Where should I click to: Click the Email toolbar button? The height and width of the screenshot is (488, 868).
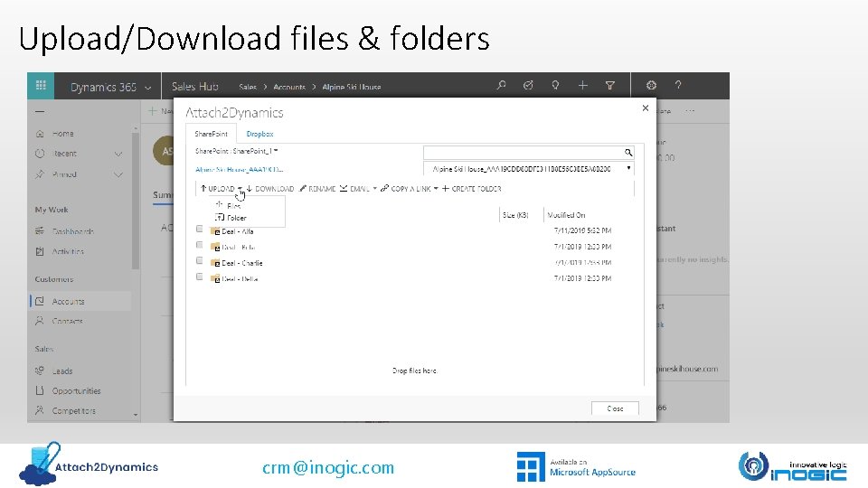[x=354, y=189]
